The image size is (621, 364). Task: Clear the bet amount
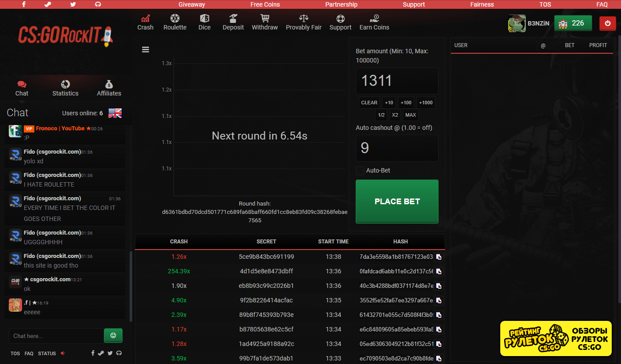pos(369,103)
